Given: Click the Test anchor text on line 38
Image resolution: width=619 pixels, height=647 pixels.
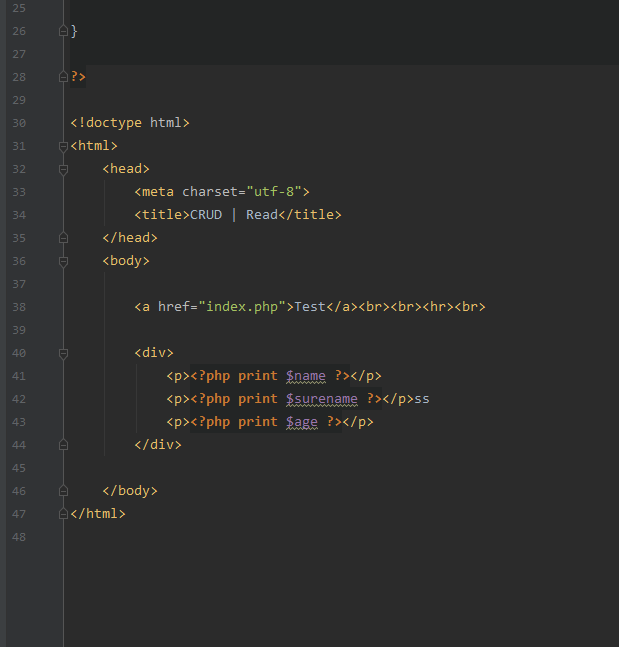Looking at the screenshot, I should [310, 307].
